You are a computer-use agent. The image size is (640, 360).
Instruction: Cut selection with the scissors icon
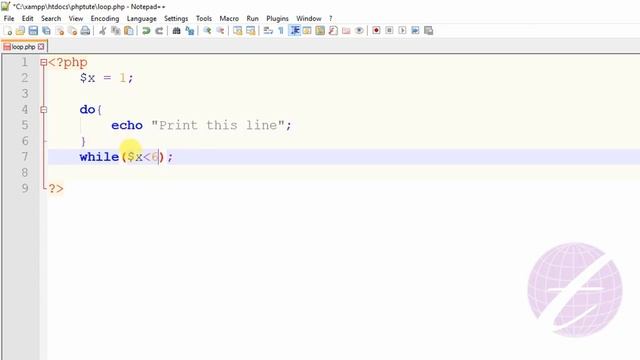coord(102,31)
